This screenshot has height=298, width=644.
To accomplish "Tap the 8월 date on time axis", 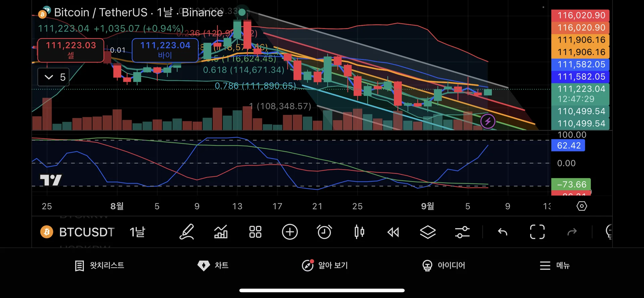I will pos(117,206).
